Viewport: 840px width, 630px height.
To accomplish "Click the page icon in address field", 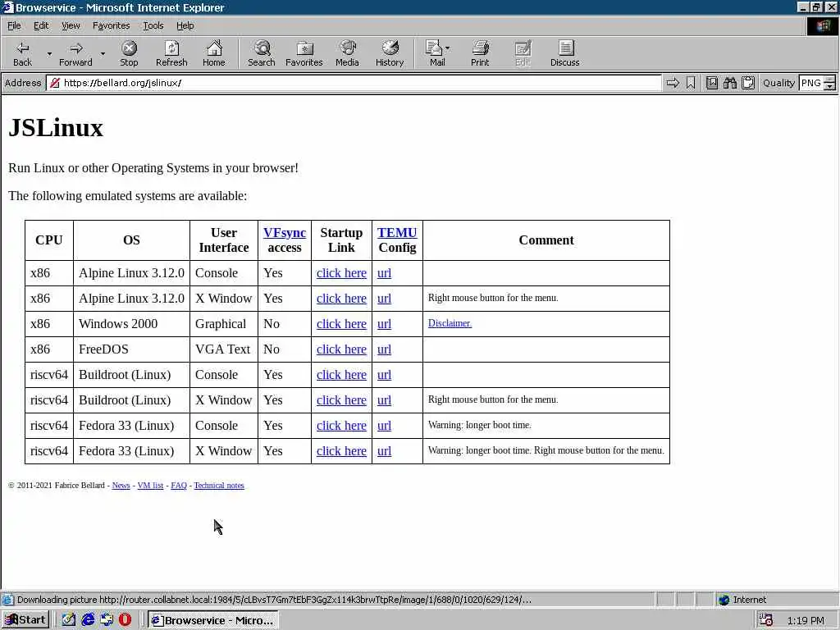I will coord(54,83).
